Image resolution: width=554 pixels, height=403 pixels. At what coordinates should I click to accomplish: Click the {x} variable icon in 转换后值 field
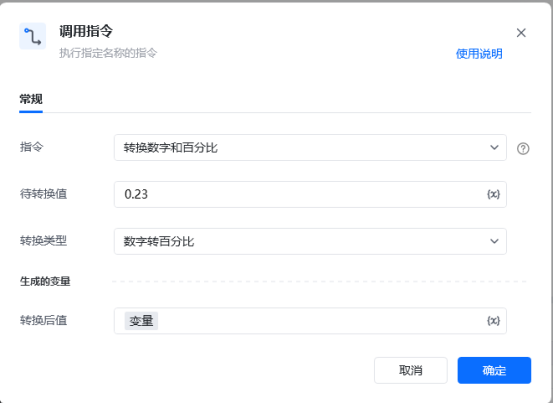click(x=493, y=321)
